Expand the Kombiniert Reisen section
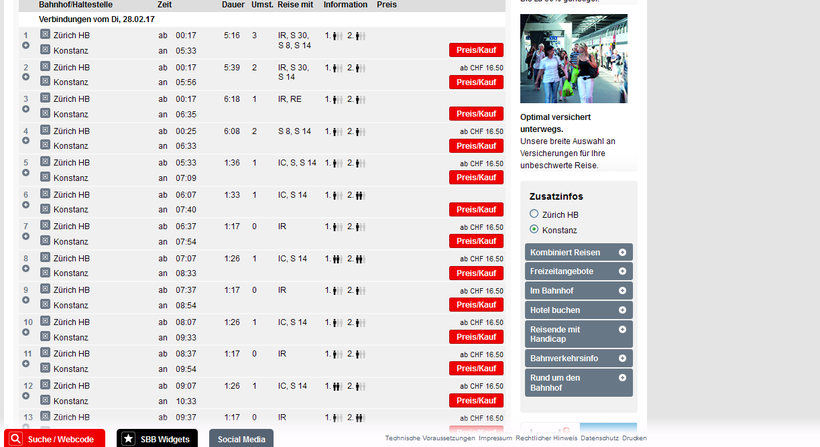The height and width of the screenshot is (447, 820). pos(578,252)
